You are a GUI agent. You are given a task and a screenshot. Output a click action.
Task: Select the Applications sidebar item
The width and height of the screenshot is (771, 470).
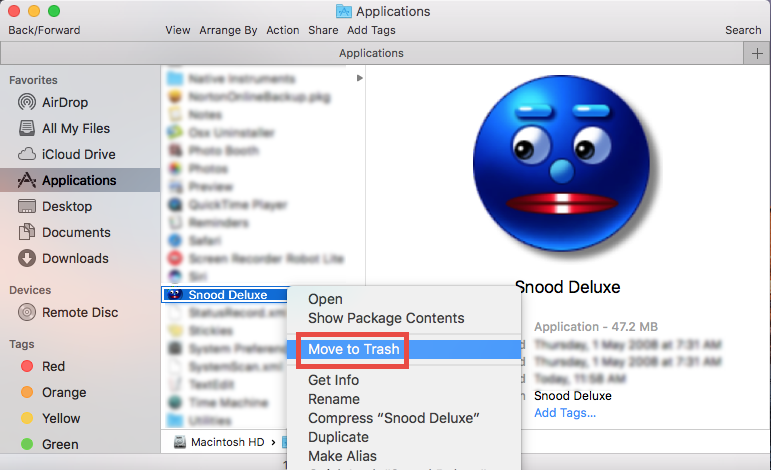(80, 180)
